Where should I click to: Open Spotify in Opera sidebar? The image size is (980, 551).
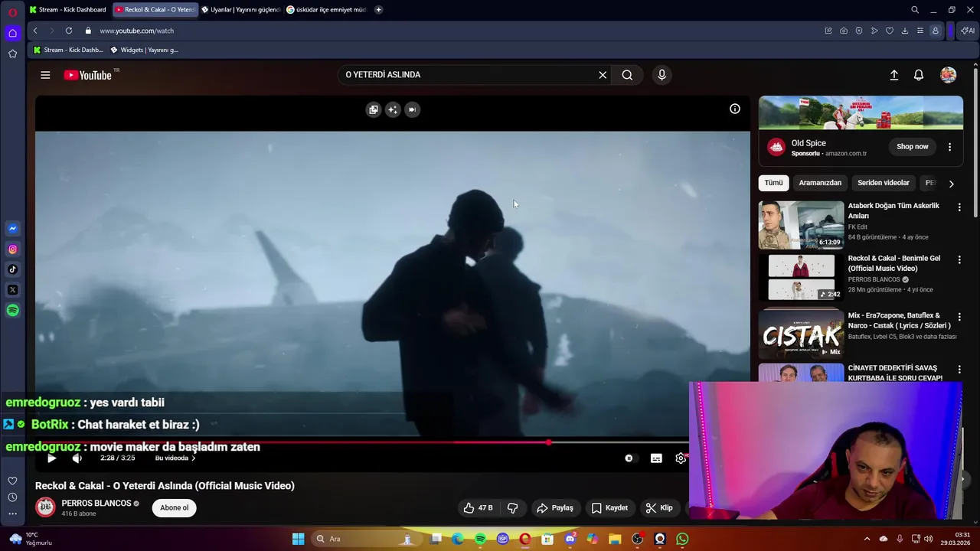12,311
